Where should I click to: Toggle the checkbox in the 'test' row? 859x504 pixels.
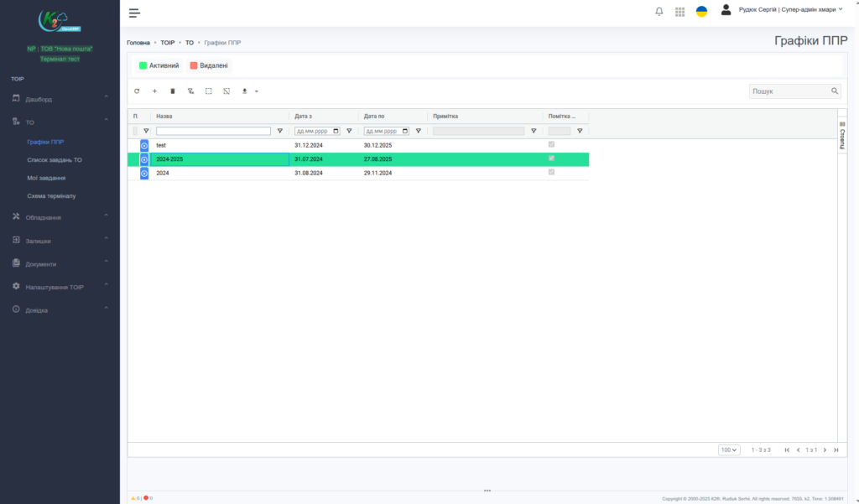coord(551,145)
